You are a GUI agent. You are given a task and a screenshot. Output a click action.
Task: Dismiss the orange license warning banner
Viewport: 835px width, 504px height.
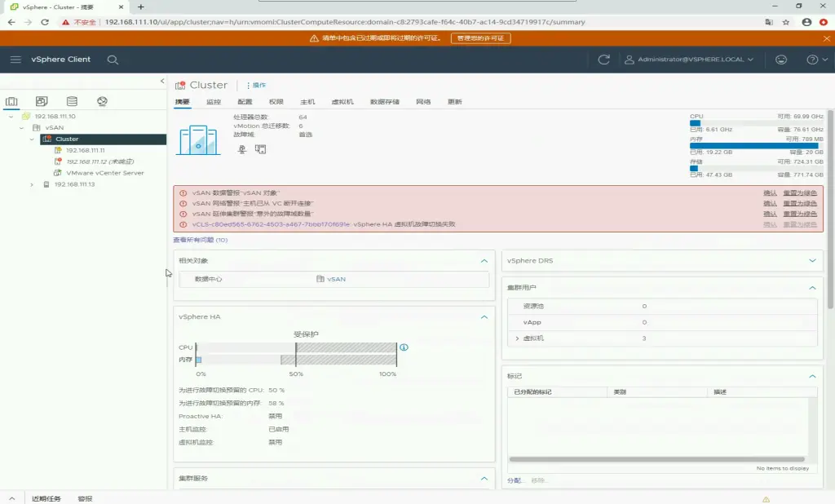824,38
